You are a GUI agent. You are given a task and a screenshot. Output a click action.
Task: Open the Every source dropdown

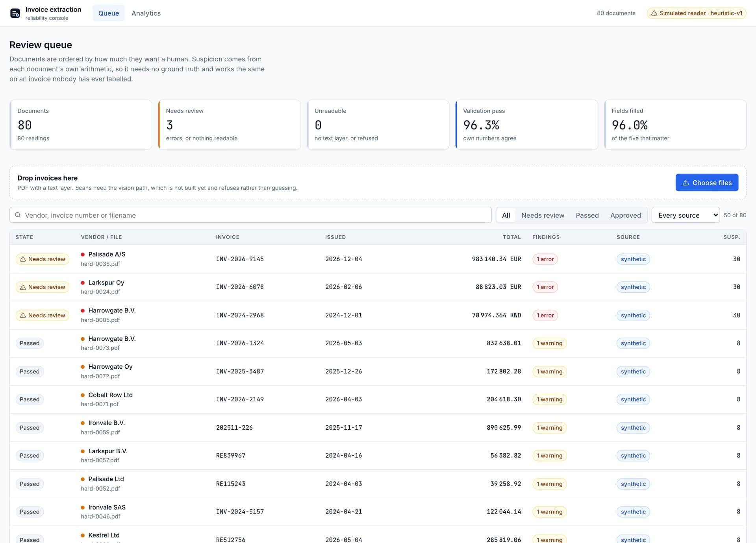686,215
